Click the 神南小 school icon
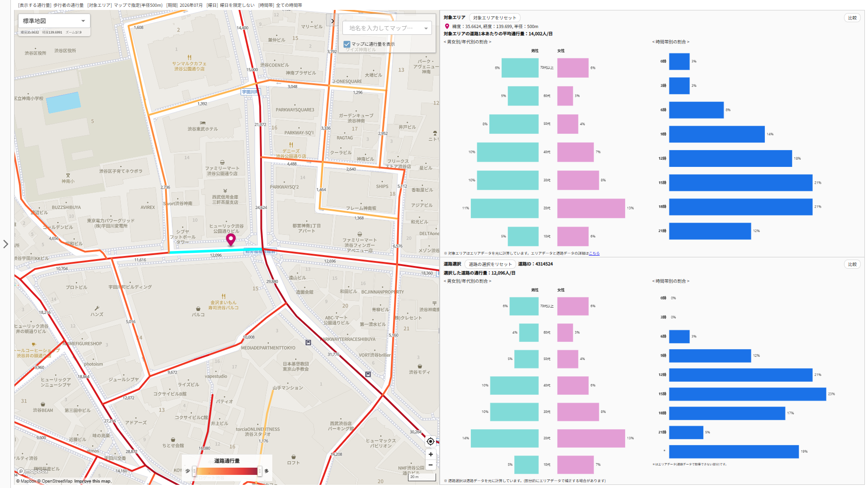Screen dimensions: 868x488 coord(68,175)
